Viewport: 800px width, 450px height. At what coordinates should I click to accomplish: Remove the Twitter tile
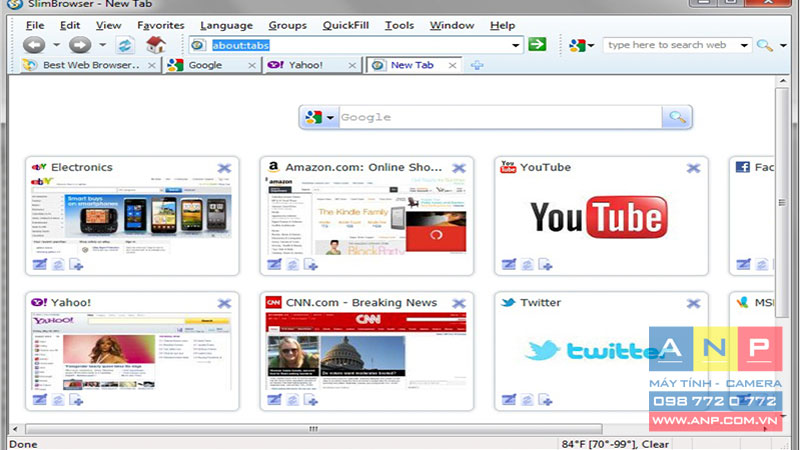pyautogui.click(x=693, y=304)
